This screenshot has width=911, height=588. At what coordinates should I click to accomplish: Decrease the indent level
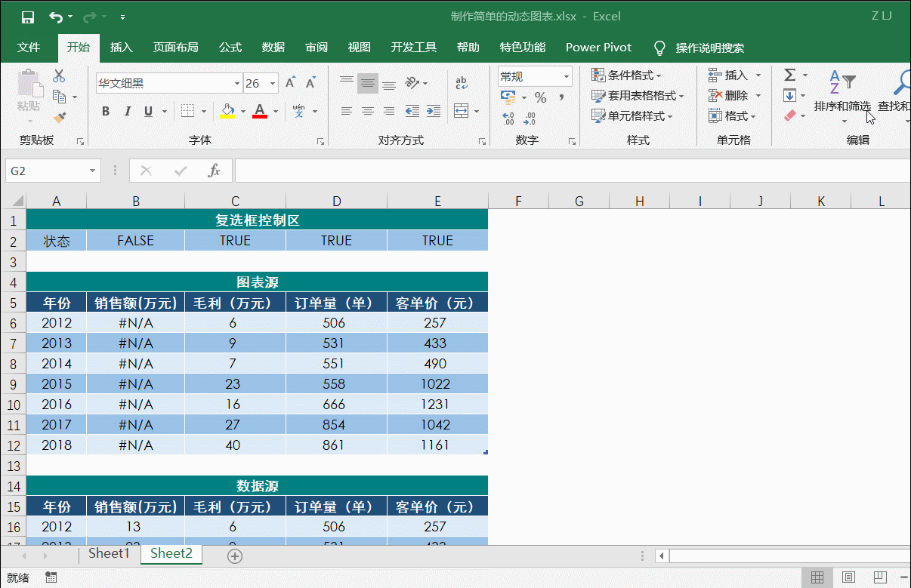412,112
